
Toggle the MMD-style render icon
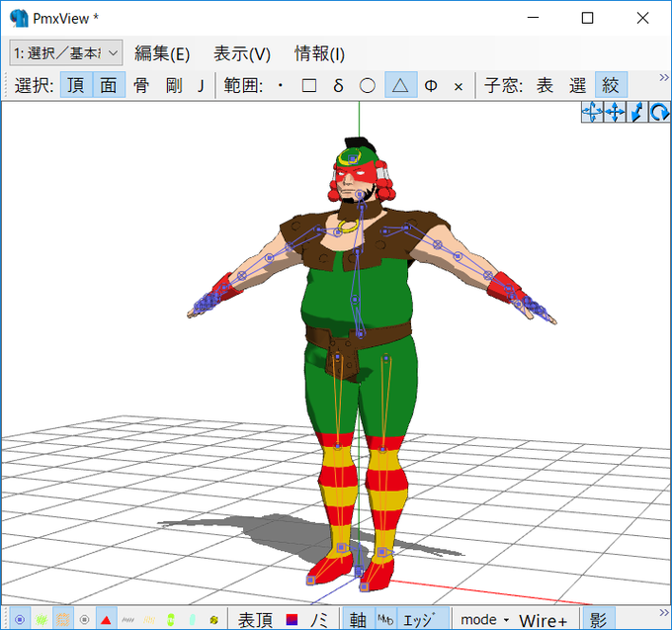point(385,620)
